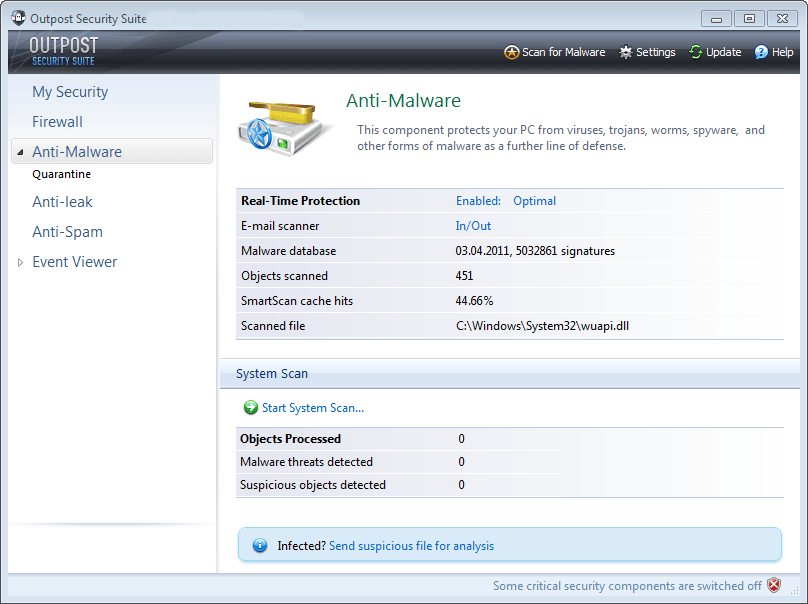Click the E-mail scanner row label
Screen dimensions: 808x604
point(280,226)
